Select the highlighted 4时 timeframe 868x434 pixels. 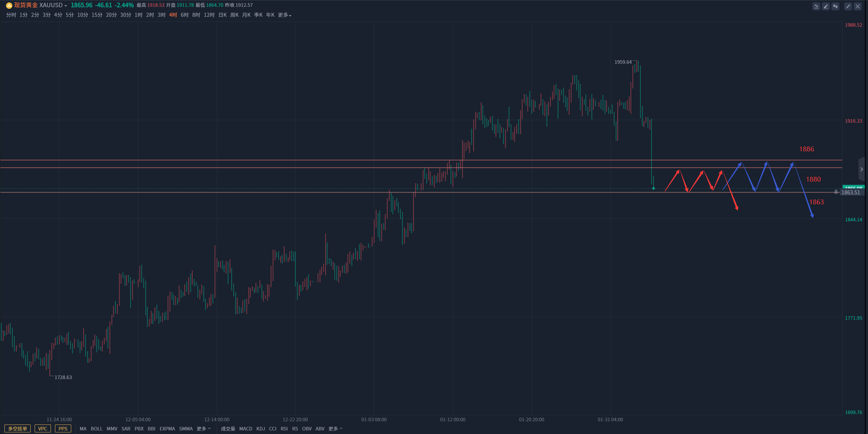tap(173, 15)
